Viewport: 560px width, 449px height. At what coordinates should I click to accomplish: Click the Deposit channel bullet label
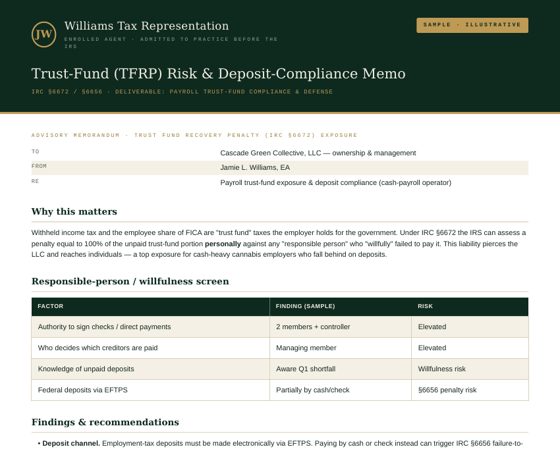(71, 443)
